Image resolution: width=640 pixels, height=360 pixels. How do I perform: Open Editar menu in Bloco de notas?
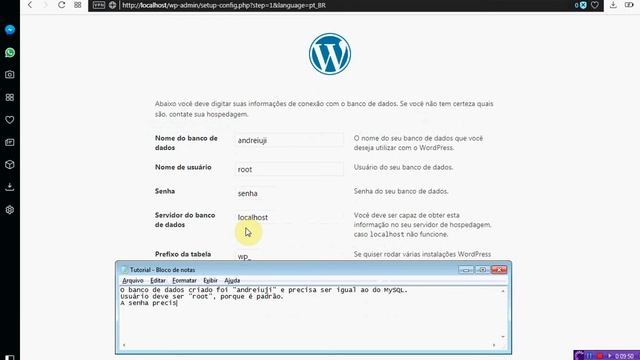[x=158, y=280]
